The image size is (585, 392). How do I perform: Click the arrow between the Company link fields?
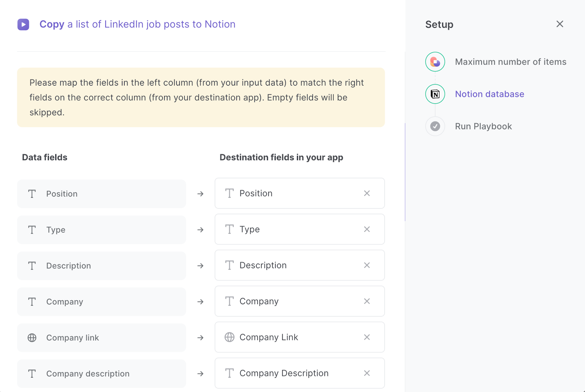coord(200,338)
